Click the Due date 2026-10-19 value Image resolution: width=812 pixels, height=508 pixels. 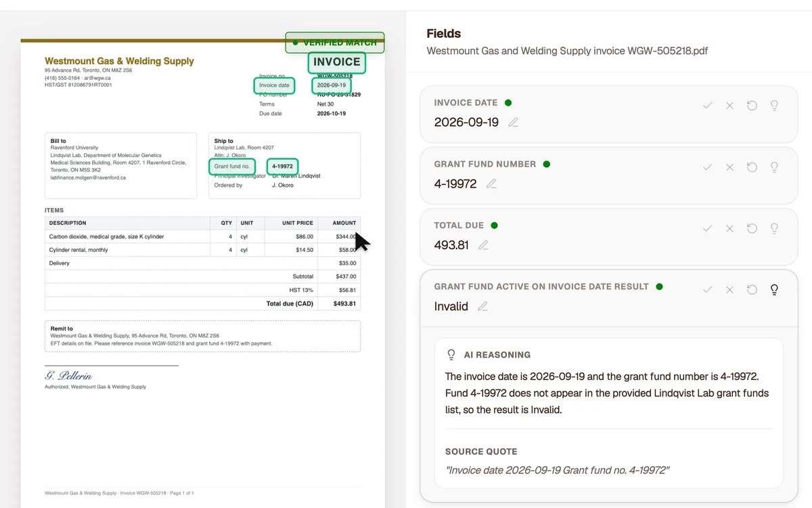pos(332,114)
